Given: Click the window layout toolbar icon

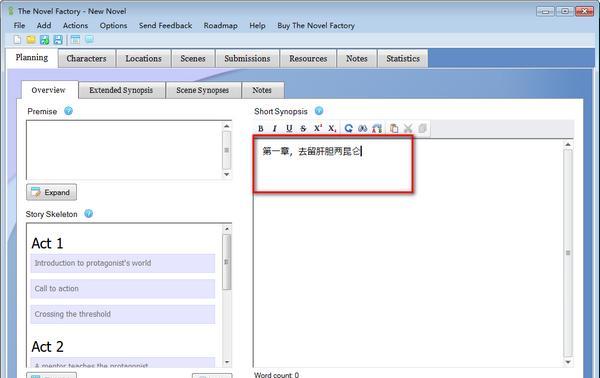Looking at the screenshot, I should [x=75, y=39].
